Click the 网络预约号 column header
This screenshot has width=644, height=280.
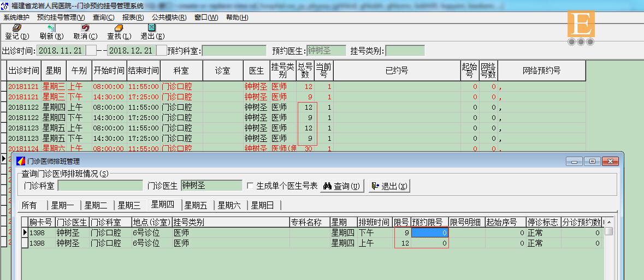[x=541, y=70]
